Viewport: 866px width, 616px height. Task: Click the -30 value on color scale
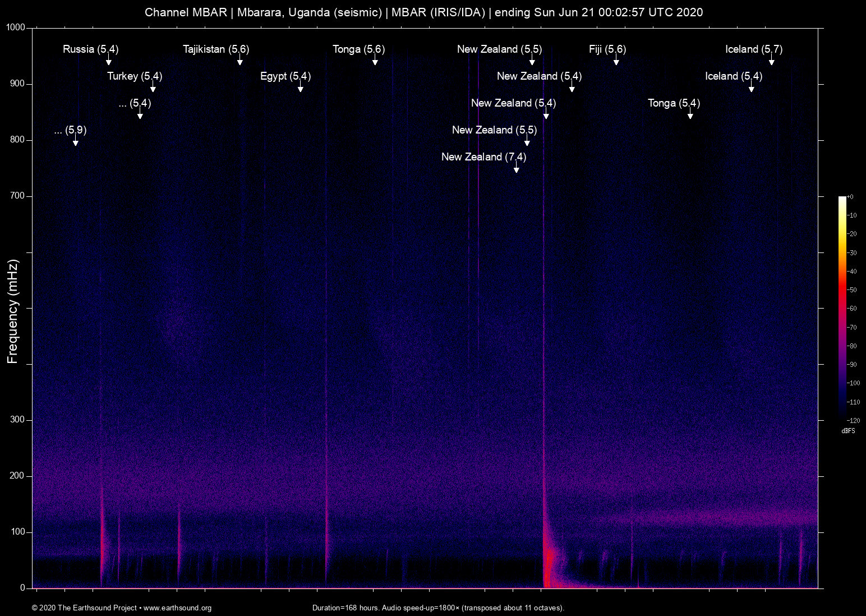click(852, 253)
